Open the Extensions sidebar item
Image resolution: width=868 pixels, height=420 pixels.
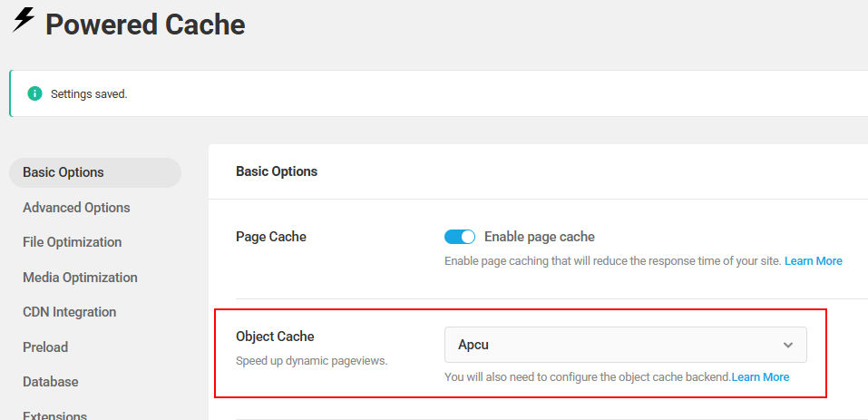[x=54, y=414]
